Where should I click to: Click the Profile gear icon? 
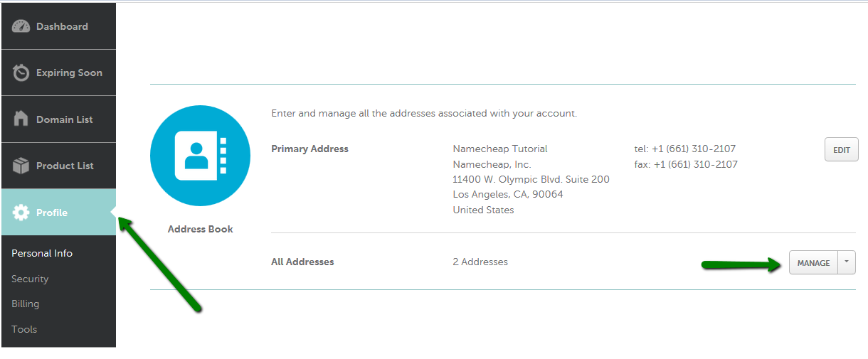click(21, 212)
